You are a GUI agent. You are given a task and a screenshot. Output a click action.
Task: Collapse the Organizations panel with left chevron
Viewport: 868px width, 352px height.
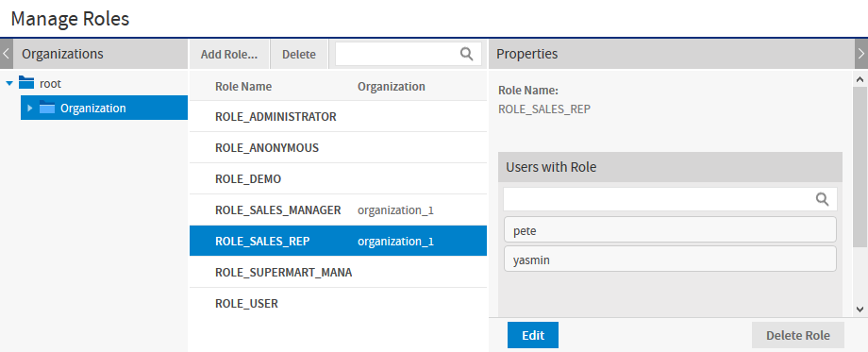(6, 54)
